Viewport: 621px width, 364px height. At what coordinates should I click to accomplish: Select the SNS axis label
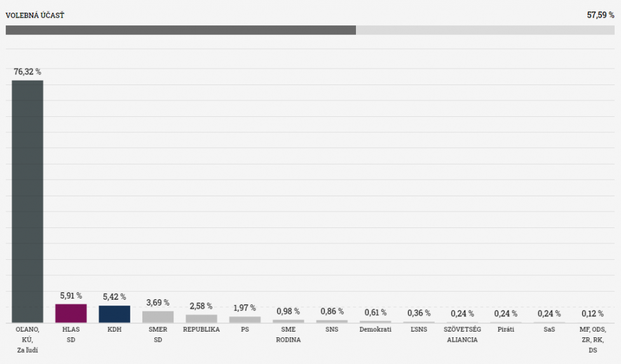(332, 329)
